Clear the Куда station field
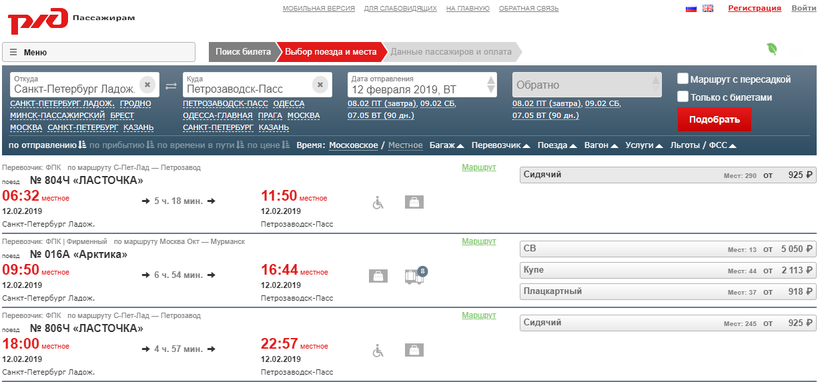 321,84
